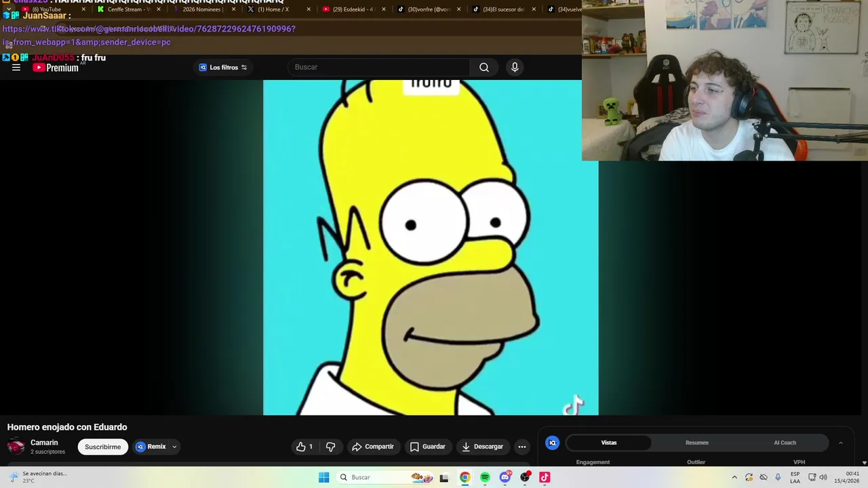
Task: Expand the Remix dropdown arrow
Action: tap(174, 447)
